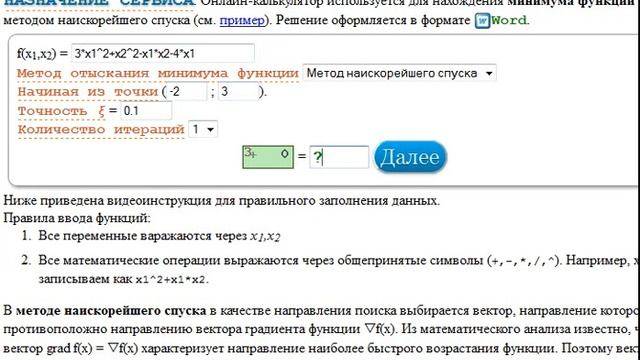Open 'Метод наискорейшего спуска' method dropdown
Image resolution: width=640 pixels, height=360 pixels.
coord(399,73)
